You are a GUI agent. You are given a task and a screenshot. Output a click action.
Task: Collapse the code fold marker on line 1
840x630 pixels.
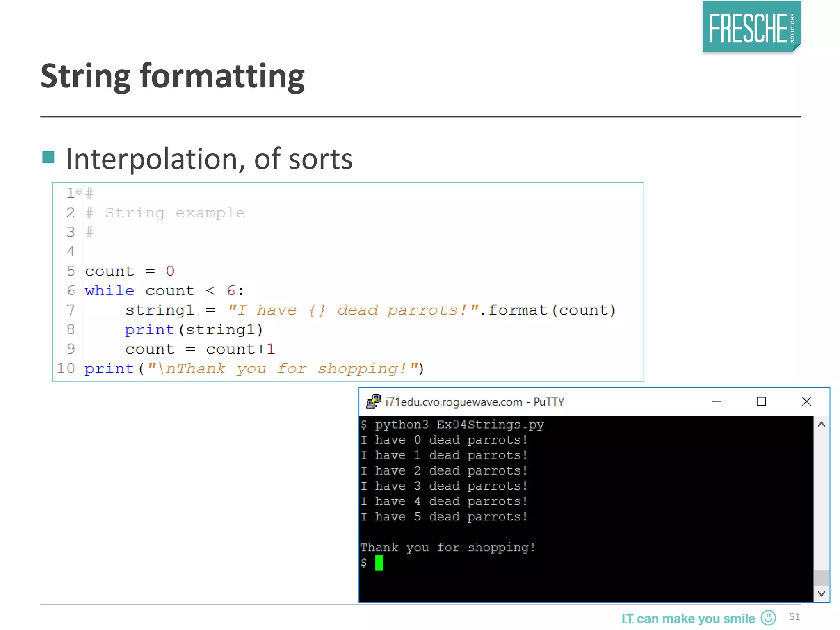79,192
